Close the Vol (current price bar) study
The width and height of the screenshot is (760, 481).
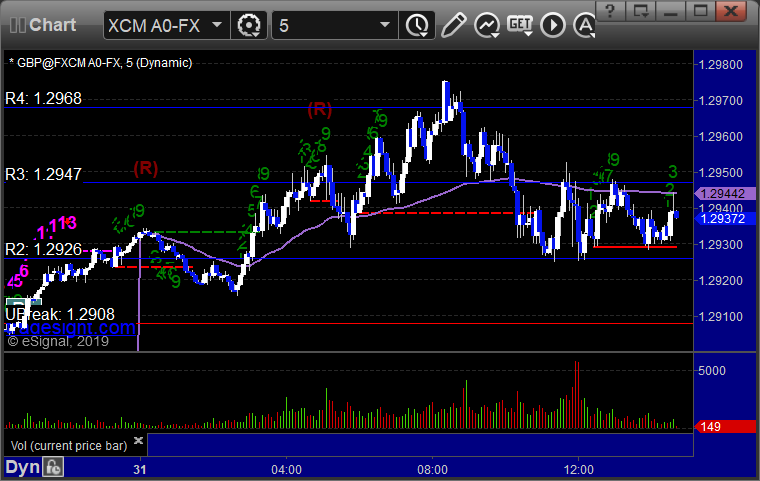138,440
